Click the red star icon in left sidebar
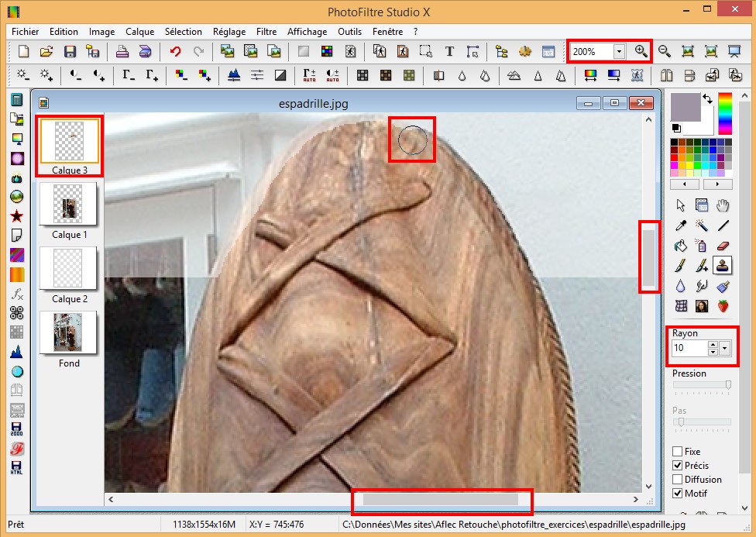The image size is (756, 537). click(x=17, y=216)
